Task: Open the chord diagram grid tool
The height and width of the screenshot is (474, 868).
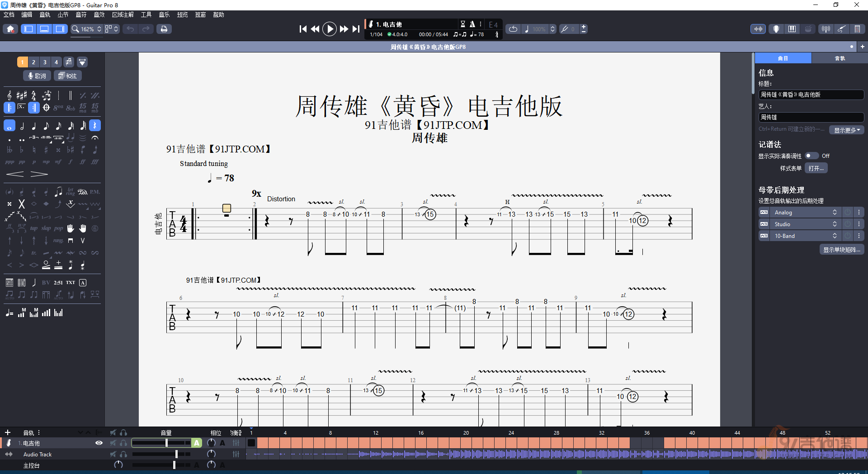Action: [x=9, y=283]
